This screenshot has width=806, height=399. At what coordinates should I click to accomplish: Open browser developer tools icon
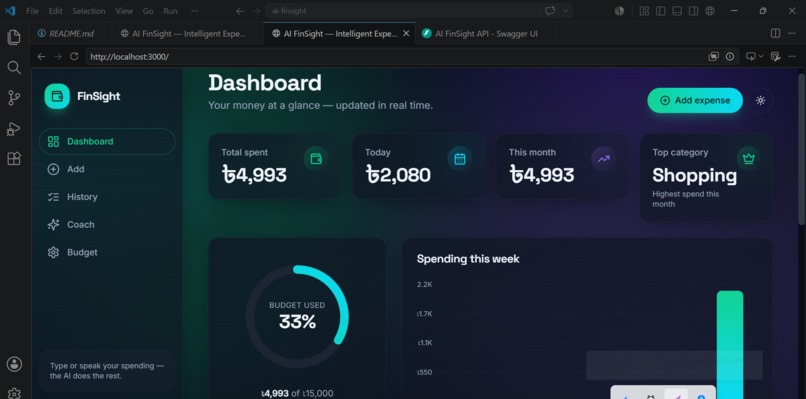(776, 57)
